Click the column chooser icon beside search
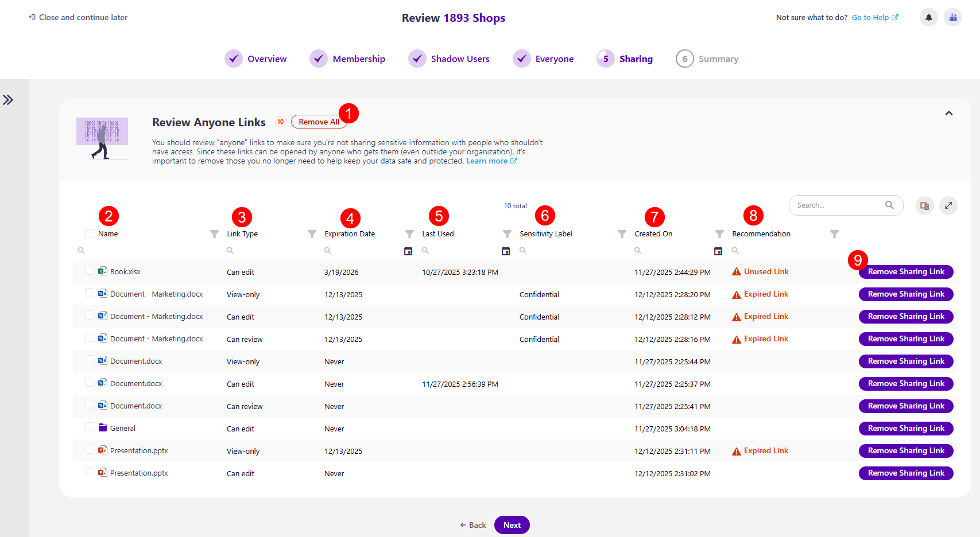980x537 pixels. (x=924, y=205)
